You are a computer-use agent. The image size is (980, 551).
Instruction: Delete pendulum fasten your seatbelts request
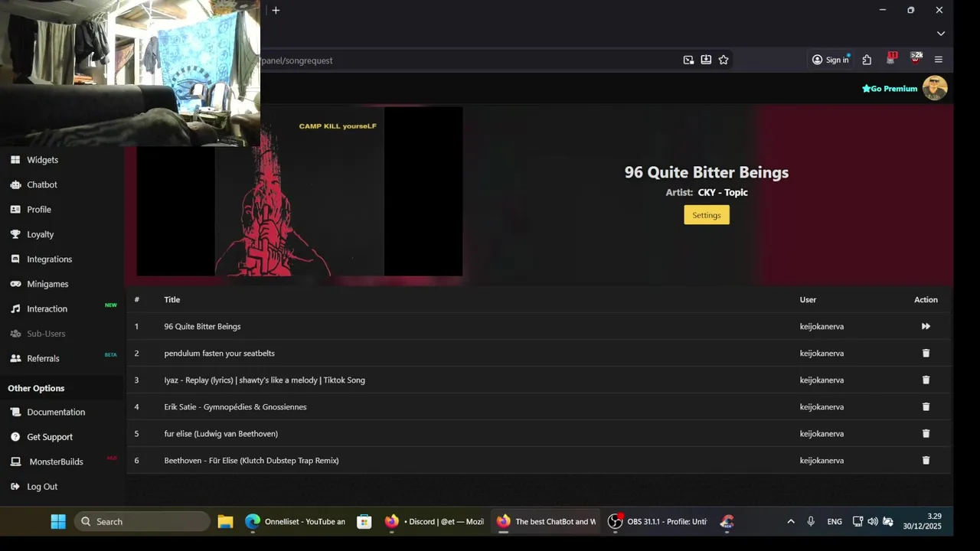[x=926, y=353]
